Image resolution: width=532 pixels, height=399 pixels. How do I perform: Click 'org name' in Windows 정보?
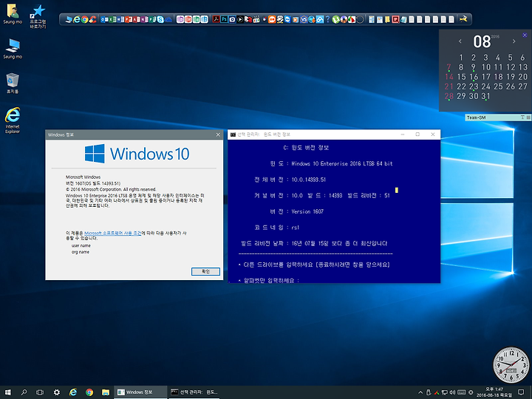coord(81,252)
